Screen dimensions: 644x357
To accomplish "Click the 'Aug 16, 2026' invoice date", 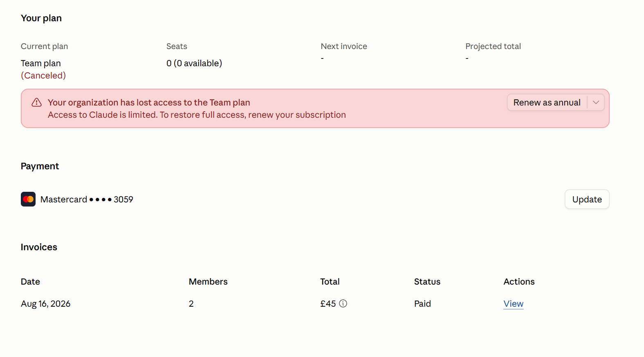I will (45, 304).
